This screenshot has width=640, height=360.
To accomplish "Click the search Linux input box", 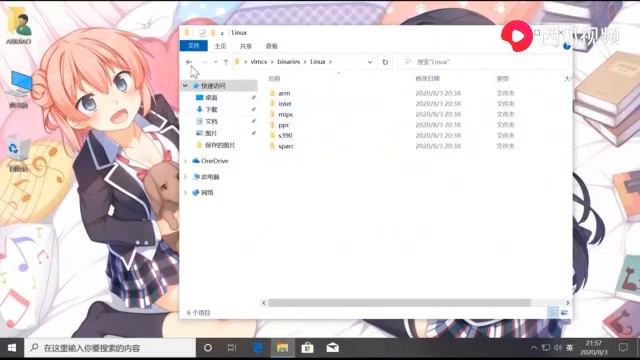I will [x=484, y=62].
